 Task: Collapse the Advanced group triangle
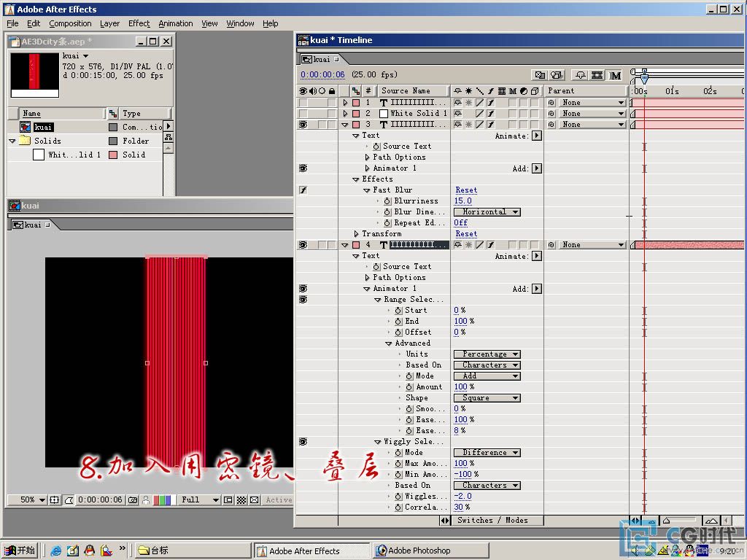[388, 343]
